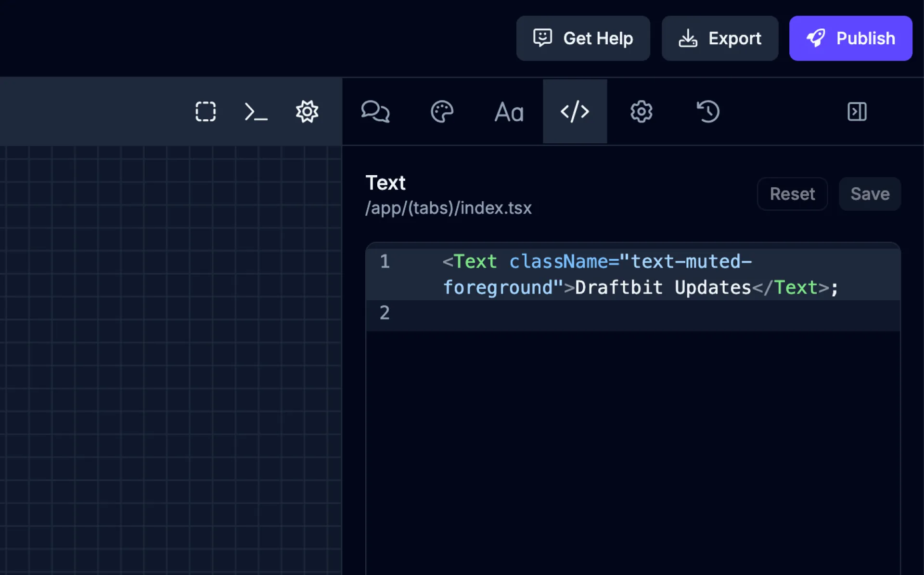Select the code editor tab
Screen dimensions: 924x575
tap(575, 112)
